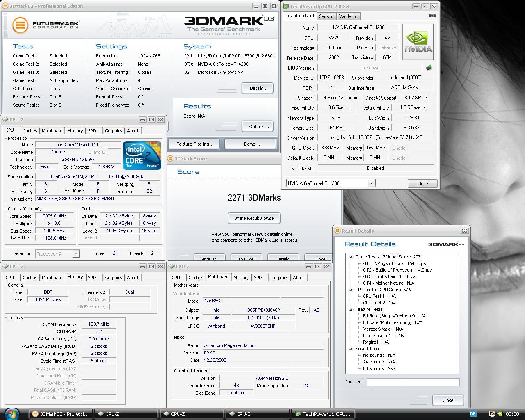Screen dimensions: 525x420
Task: Click the DRAM Frequency value 199.7 MHz
Action: point(99,324)
